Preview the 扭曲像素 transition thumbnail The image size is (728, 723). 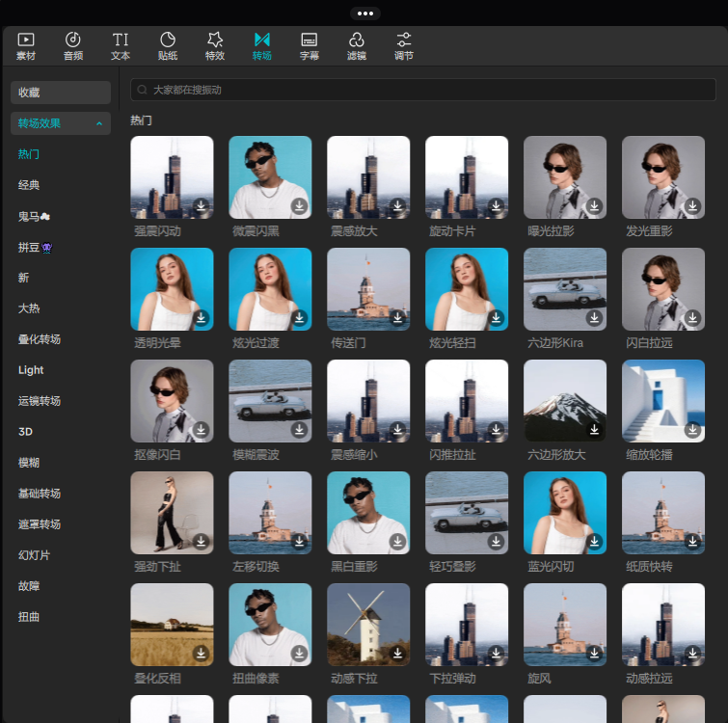click(270, 625)
